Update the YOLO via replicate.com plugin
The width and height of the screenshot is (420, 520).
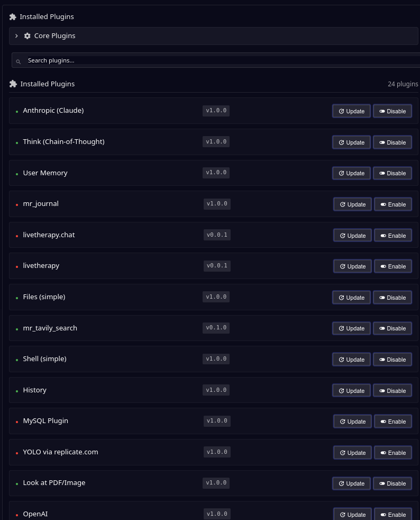point(352,453)
